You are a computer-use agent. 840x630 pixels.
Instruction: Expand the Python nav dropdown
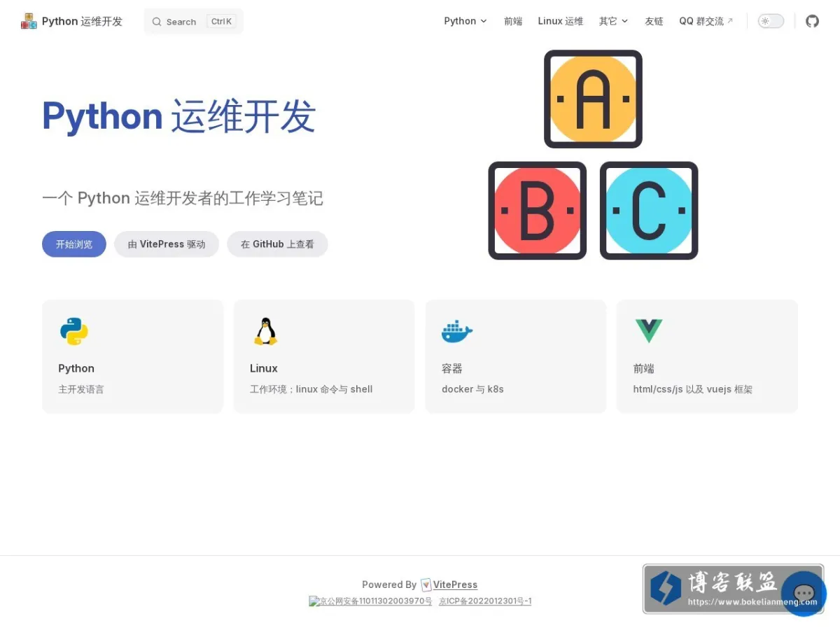465,21
